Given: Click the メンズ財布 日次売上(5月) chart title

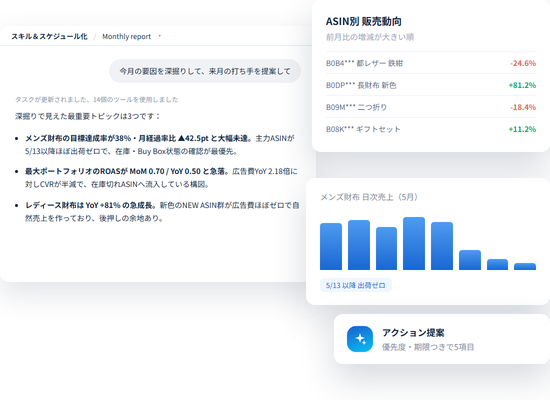Looking at the screenshot, I should point(369,197).
